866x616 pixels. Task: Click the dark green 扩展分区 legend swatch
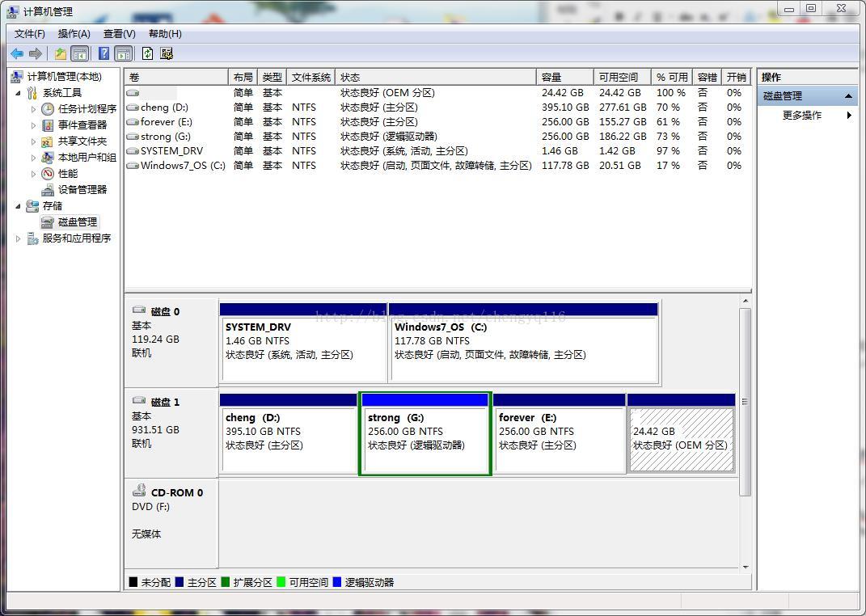coord(226,582)
